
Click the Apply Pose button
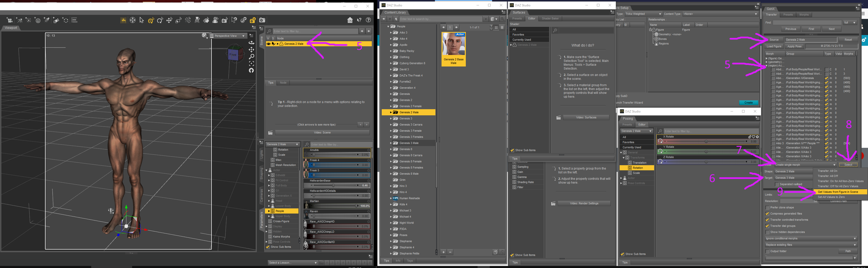(x=794, y=46)
